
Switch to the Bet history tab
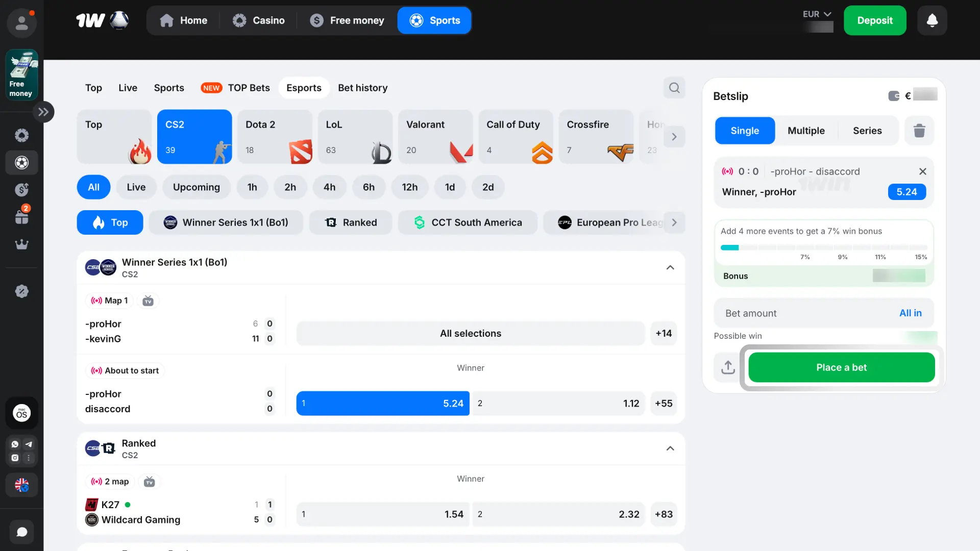pyautogui.click(x=363, y=88)
